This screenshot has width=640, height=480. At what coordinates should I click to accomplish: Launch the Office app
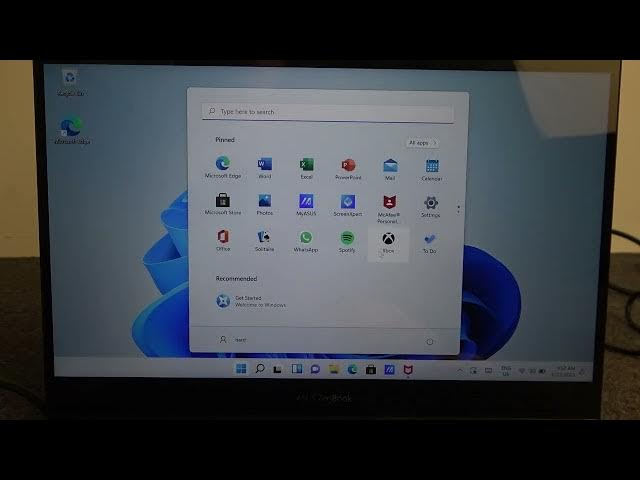223,240
